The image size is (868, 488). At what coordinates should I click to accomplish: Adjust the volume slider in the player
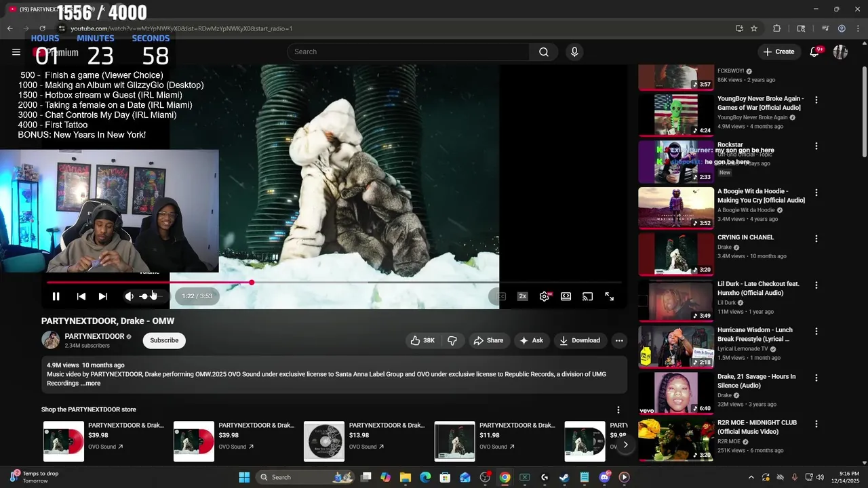click(x=150, y=296)
